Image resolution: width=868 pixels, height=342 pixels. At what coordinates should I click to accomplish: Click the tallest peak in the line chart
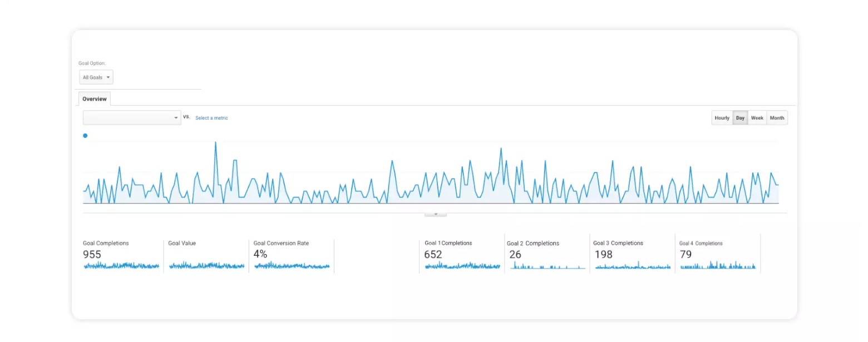click(x=215, y=143)
